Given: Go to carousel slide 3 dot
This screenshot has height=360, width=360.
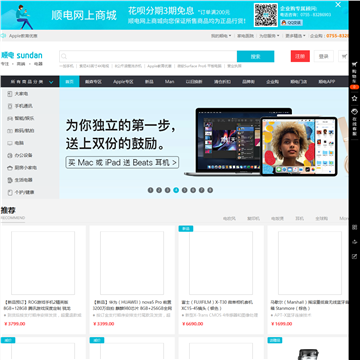Looking at the screenshot, I should click(x=168, y=190).
